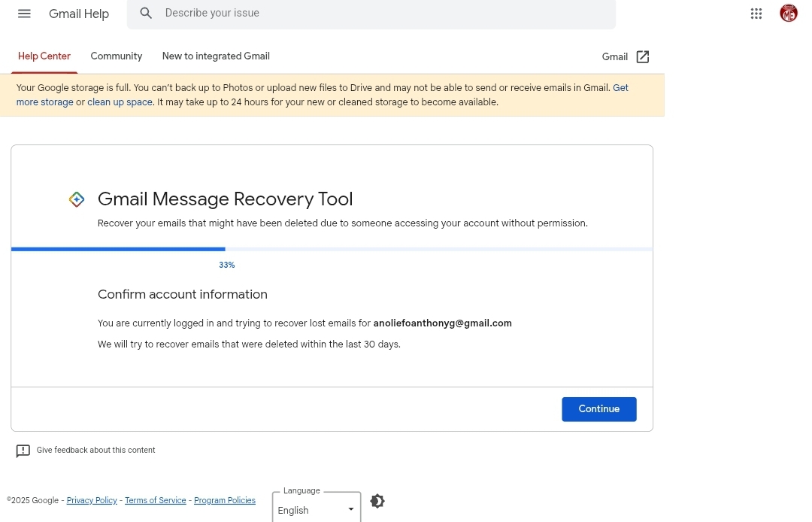Viewport: 812px width, 522px height.
Task: Open the Gmail link text
Action: 615,57
